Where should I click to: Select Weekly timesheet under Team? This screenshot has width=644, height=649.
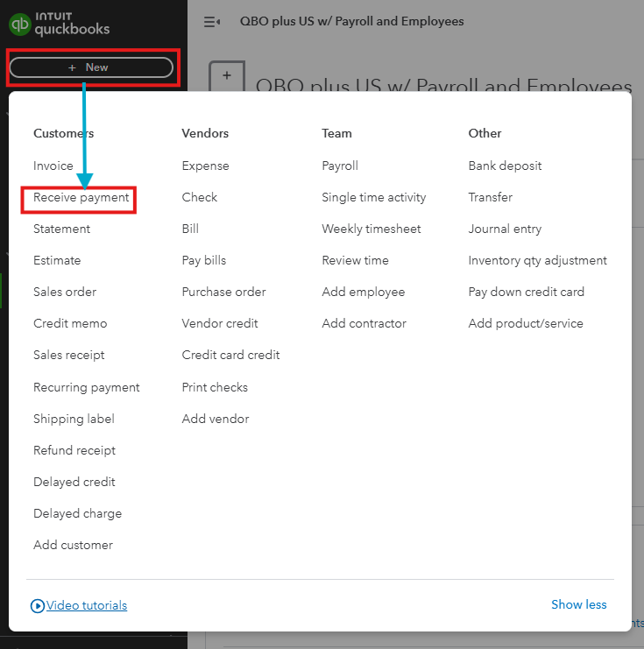372,229
